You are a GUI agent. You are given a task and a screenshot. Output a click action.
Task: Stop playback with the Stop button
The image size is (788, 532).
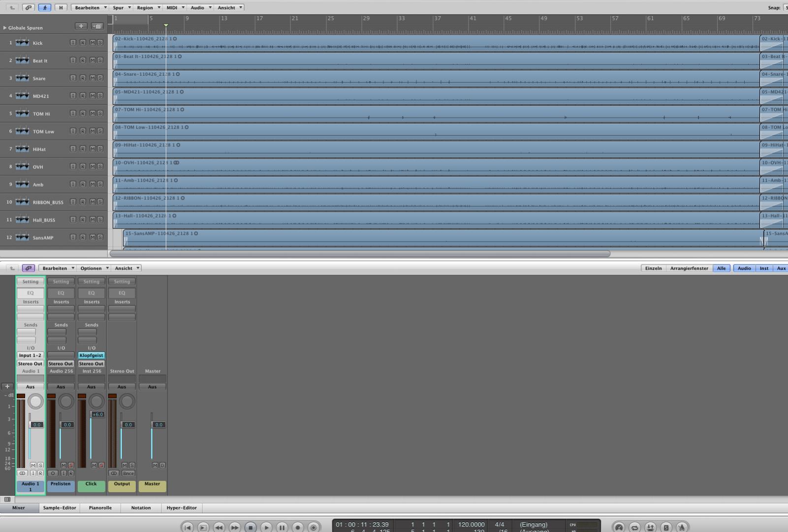click(251, 527)
